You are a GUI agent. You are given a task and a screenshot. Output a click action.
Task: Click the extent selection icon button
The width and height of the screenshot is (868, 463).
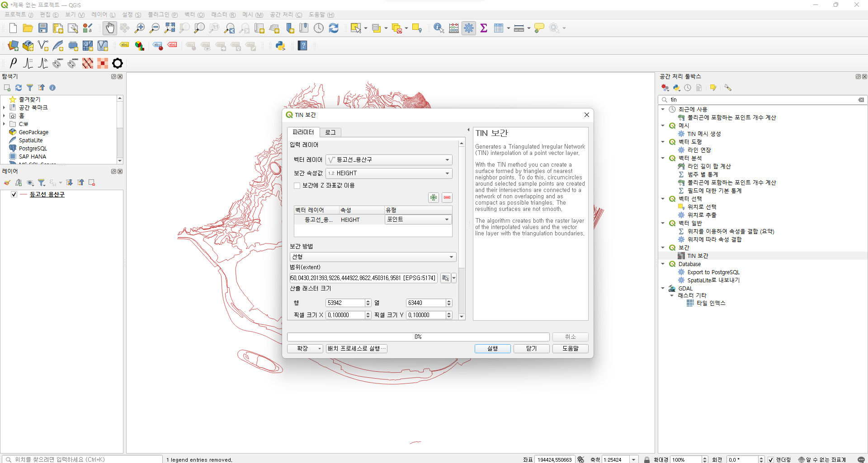[445, 278]
